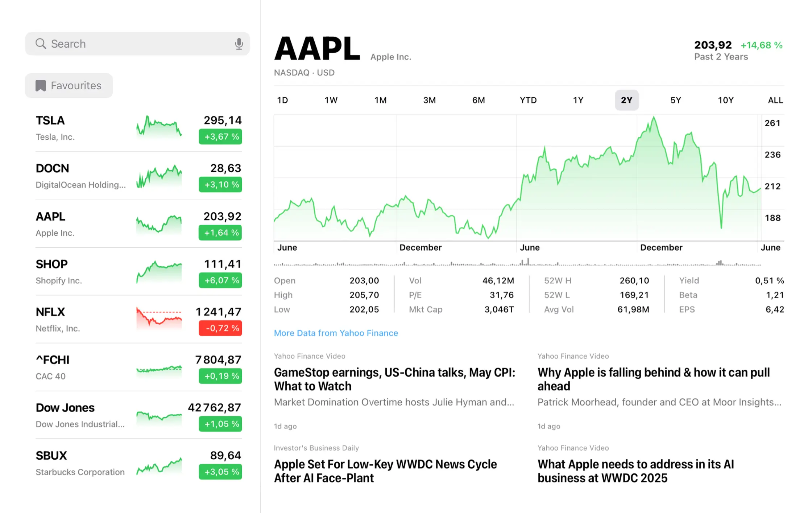Open the Favourites watchlist dropdown
The height and width of the screenshot is (513, 812).
click(x=69, y=86)
